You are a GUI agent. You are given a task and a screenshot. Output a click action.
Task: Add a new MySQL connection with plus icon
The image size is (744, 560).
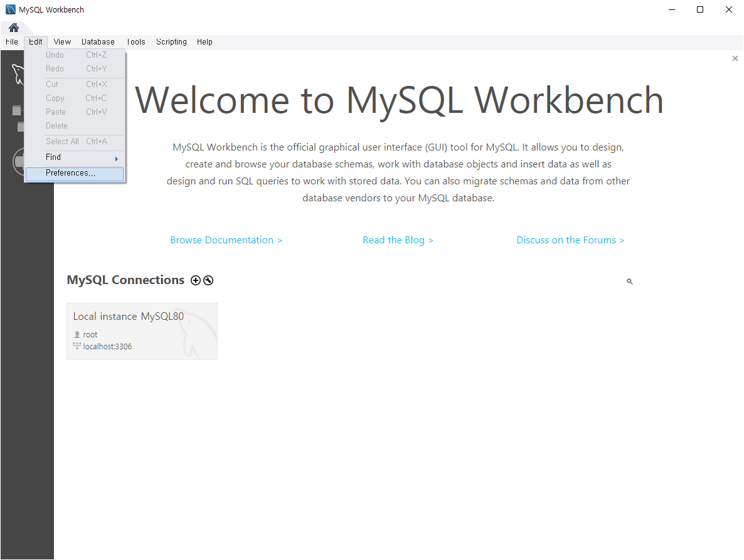(x=196, y=280)
